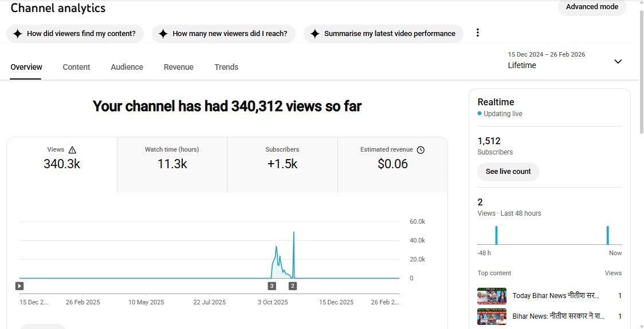Click the sparkle icon on 'How did viewers find my content?'
644x329 pixels.
[x=17, y=34]
